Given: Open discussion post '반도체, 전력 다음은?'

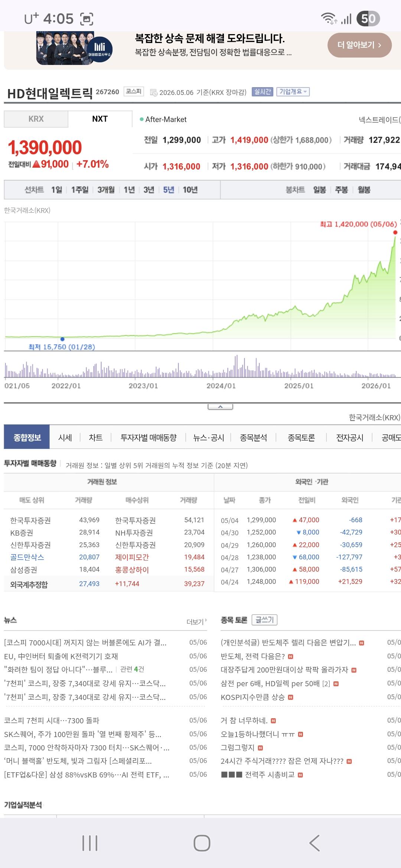Looking at the screenshot, I should tap(252, 657).
